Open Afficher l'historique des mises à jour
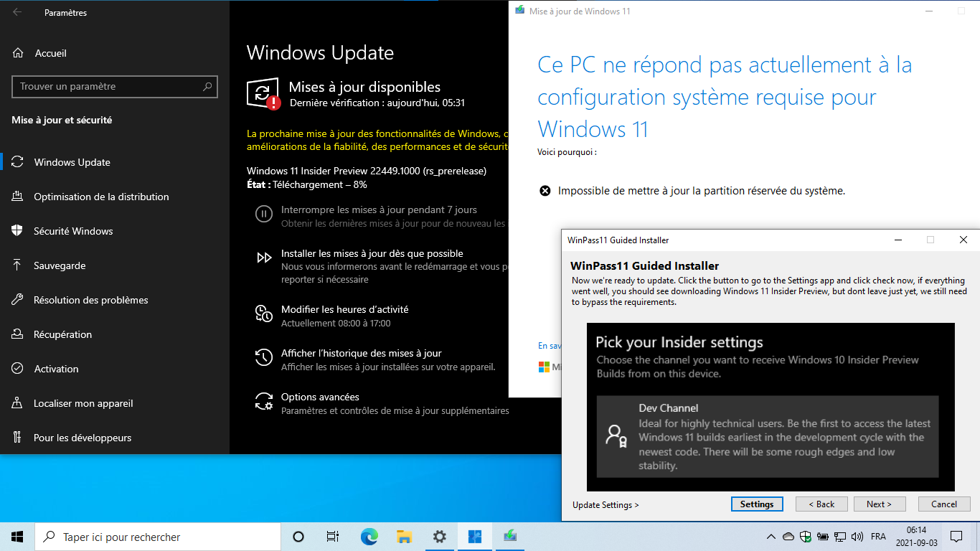 [x=362, y=354]
